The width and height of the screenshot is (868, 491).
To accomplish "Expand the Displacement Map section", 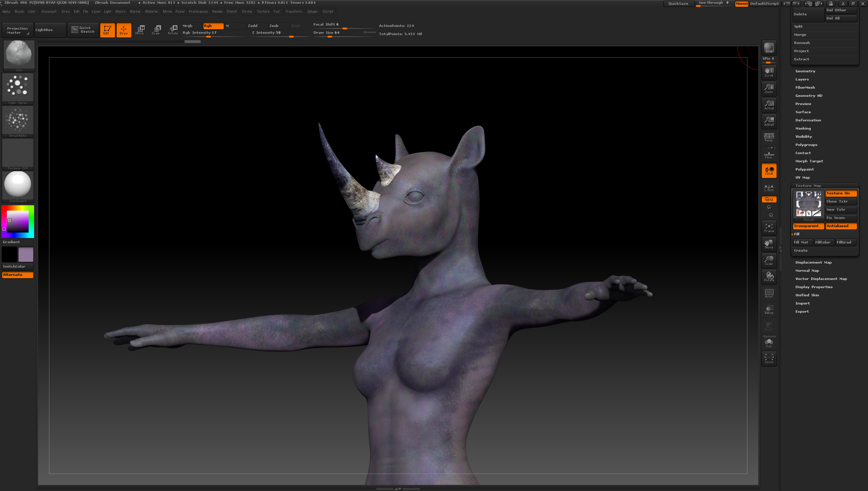I will click(813, 263).
